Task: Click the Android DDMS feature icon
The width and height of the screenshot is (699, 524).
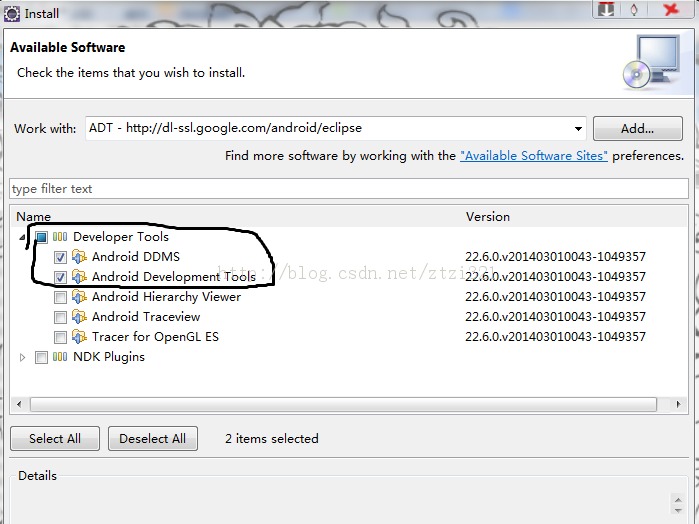Action: click(x=79, y=257)
